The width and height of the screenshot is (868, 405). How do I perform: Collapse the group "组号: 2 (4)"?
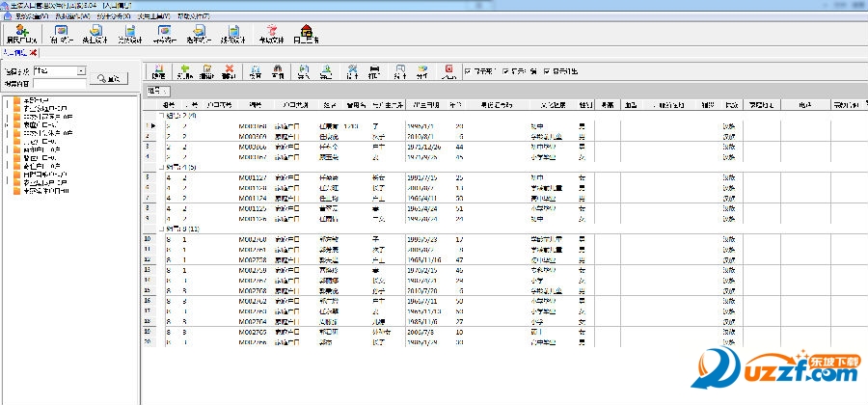click(161, 116)
